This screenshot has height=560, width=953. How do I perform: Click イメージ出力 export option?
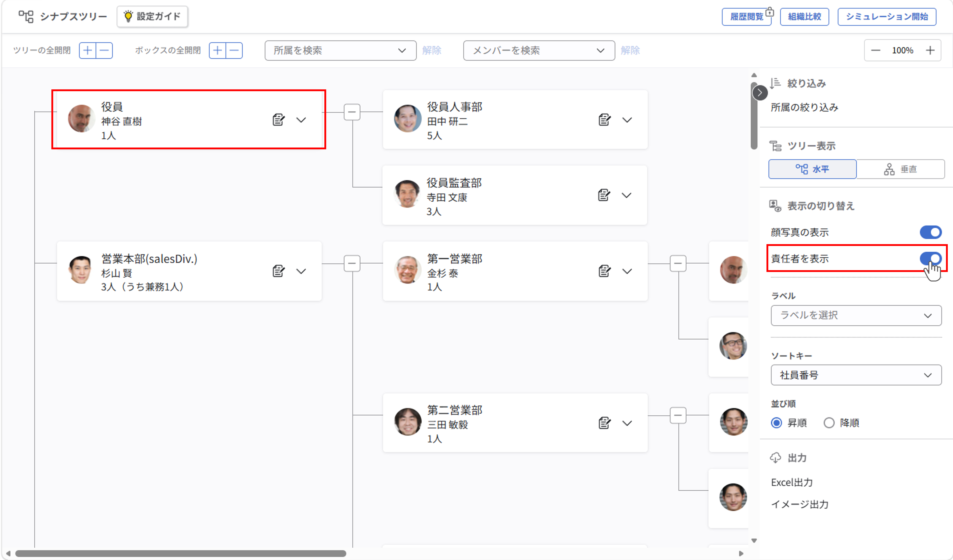800,504
